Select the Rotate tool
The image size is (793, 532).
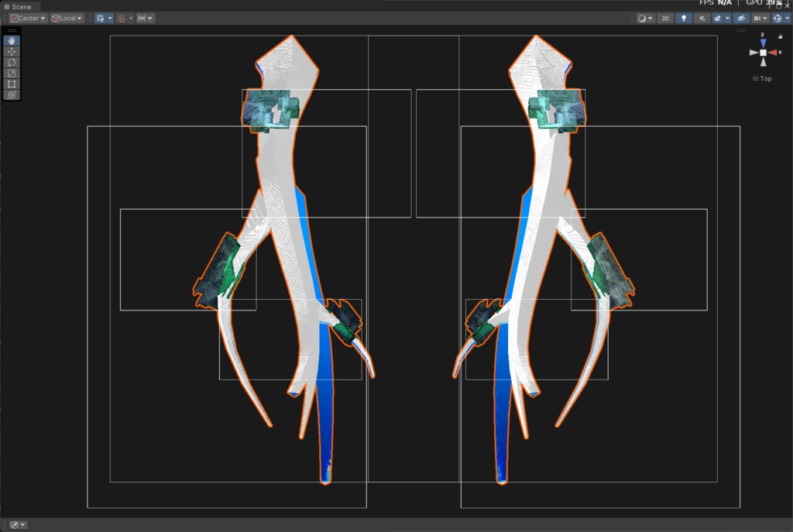click(x=12, y=62)
